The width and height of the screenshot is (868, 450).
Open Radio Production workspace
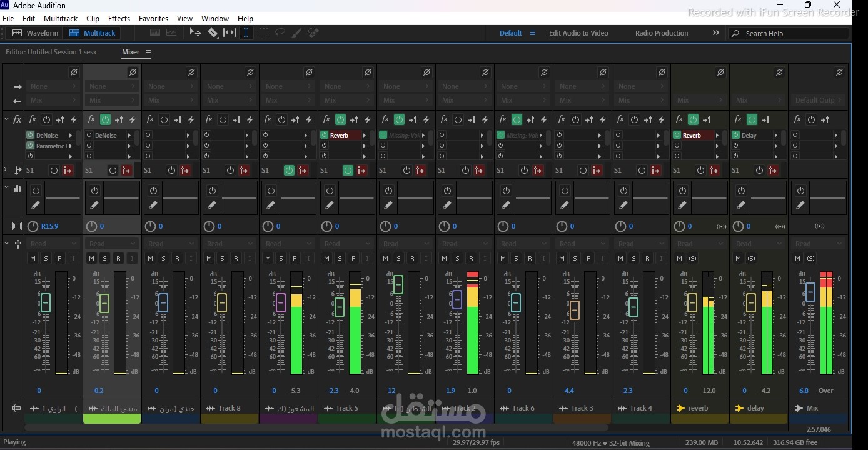pos(662,33)
